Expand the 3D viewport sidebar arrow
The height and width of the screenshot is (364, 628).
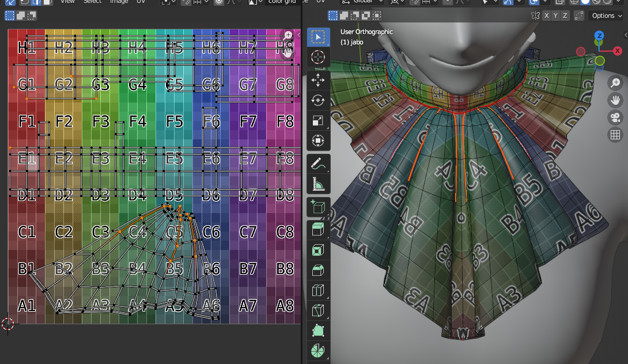[626, 35]
